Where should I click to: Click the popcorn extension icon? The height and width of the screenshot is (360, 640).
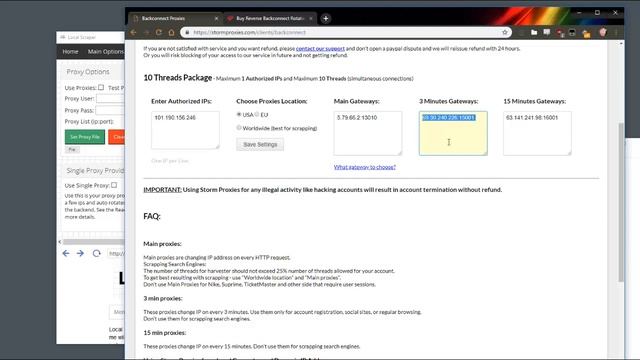[x=603, y=32]
